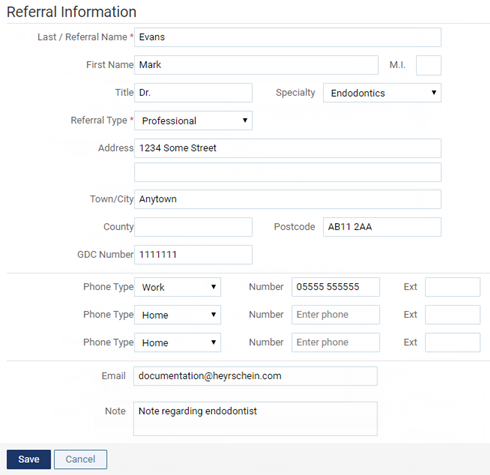Click the M.I. input box

429,65
